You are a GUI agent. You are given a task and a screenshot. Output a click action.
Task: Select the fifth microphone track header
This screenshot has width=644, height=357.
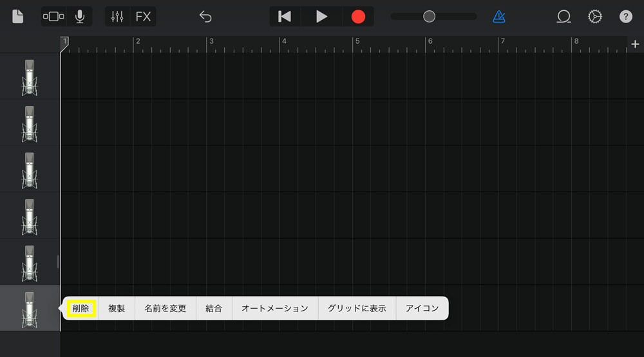(30, 262)
